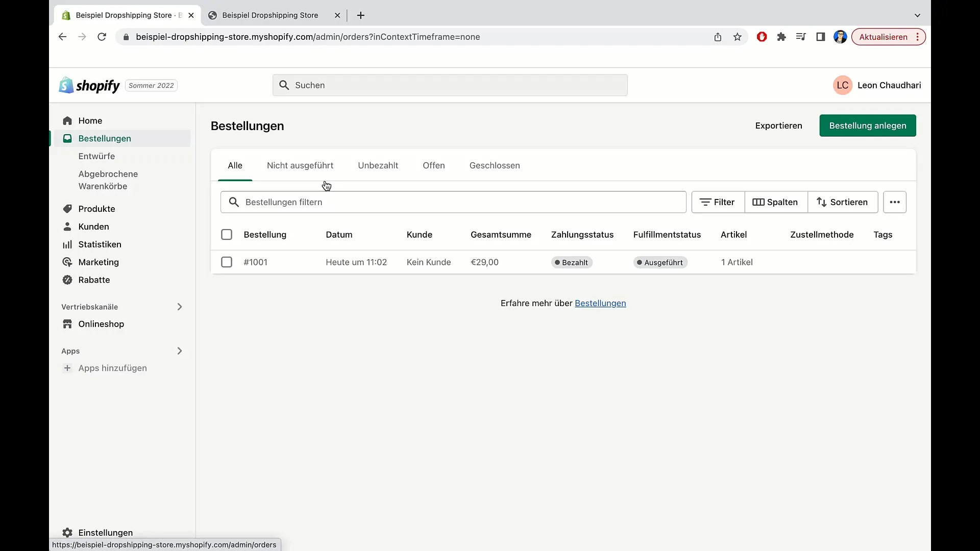Click the three-dot more options menu icon
This screenshot has height=551, width=980.
[x=895, y=202]
